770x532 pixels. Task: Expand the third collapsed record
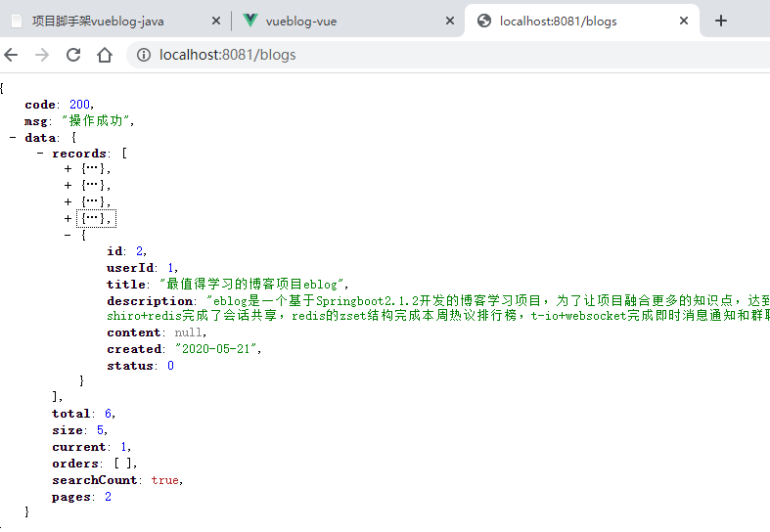68,202
